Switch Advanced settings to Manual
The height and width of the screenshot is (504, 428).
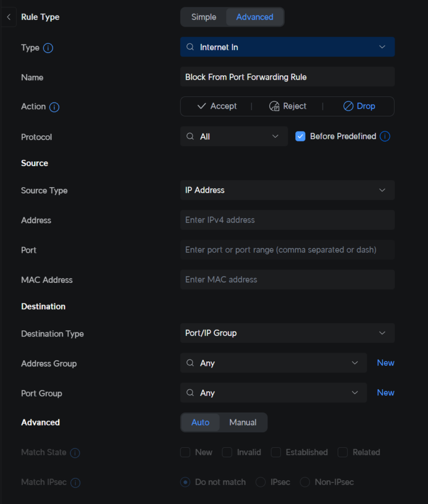tap(243, 422)
